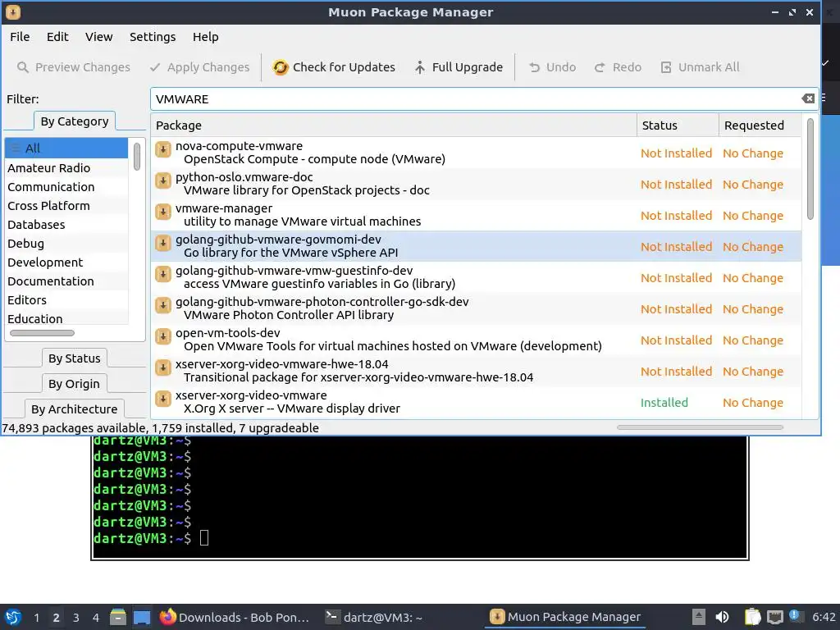Switch to virtual desktop 3
This screenshot has height=630, width=840.
coord(76,618)
